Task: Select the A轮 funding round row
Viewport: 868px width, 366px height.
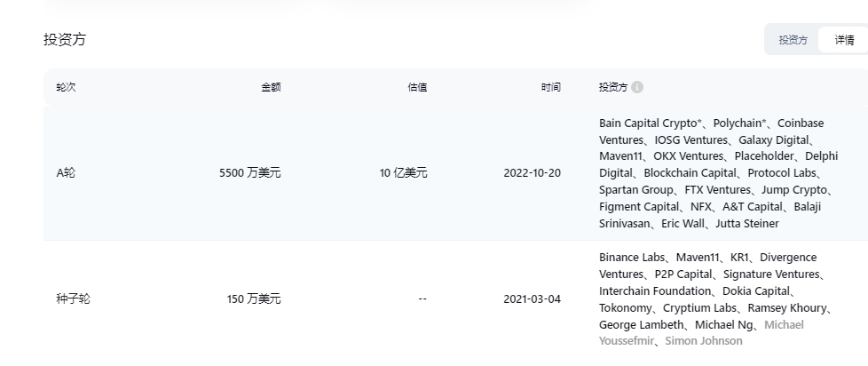Action: (455, 173)
